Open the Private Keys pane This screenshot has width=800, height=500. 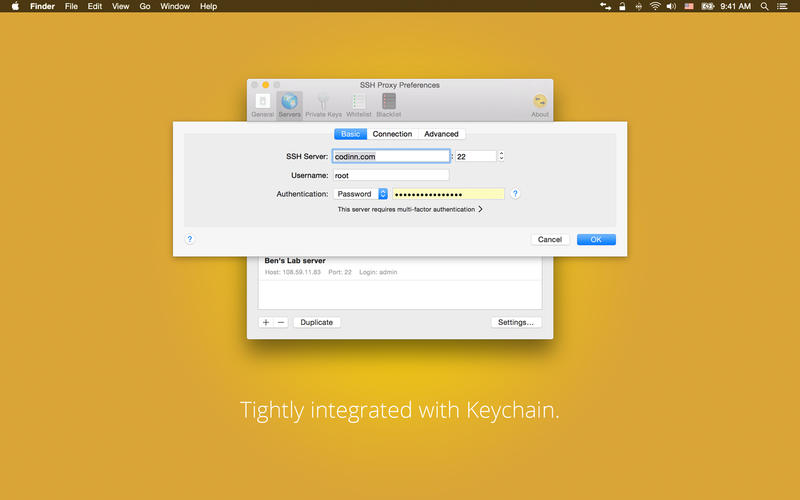coord(323,103)
